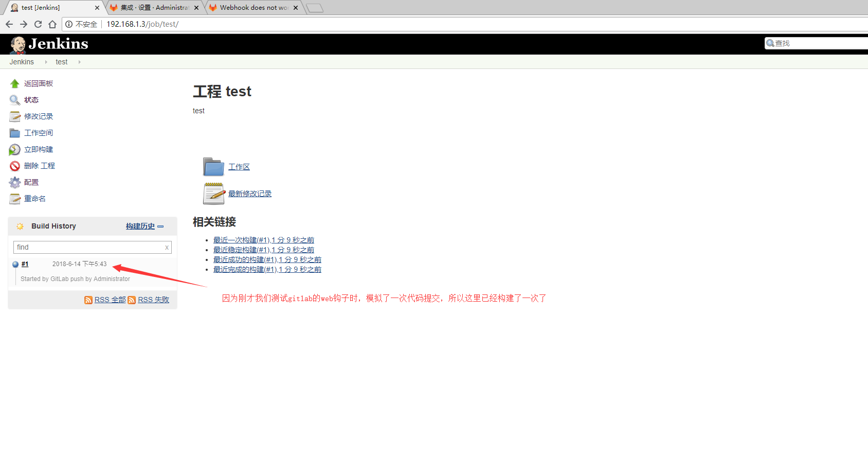This screenshot has width=868, height=454.
Task: Click the site info insecure icon
Action: (x=69, y=24)
